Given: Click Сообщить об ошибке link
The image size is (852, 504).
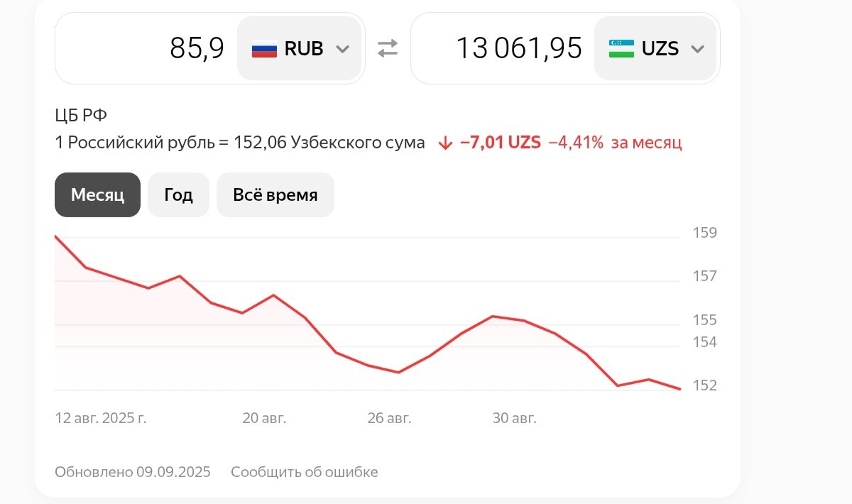Looking at the screenshot, I should pos(305,472).
